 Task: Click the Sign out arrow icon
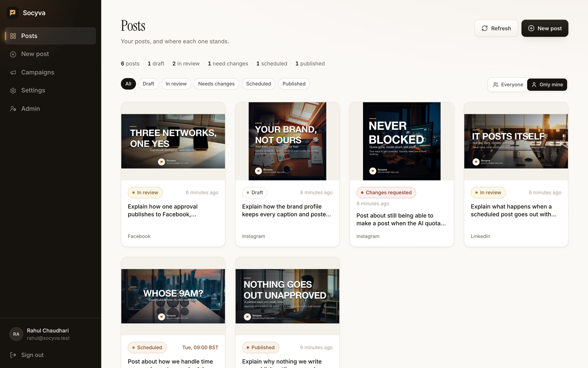click(x=13, y=355)
